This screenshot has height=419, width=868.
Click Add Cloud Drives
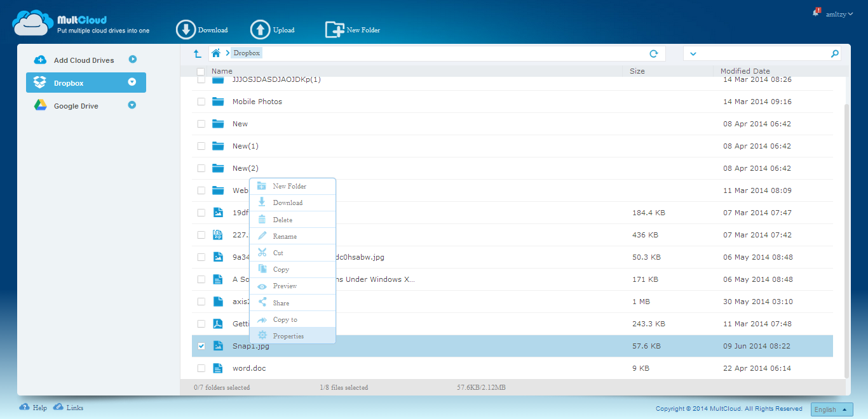point(83,60)
